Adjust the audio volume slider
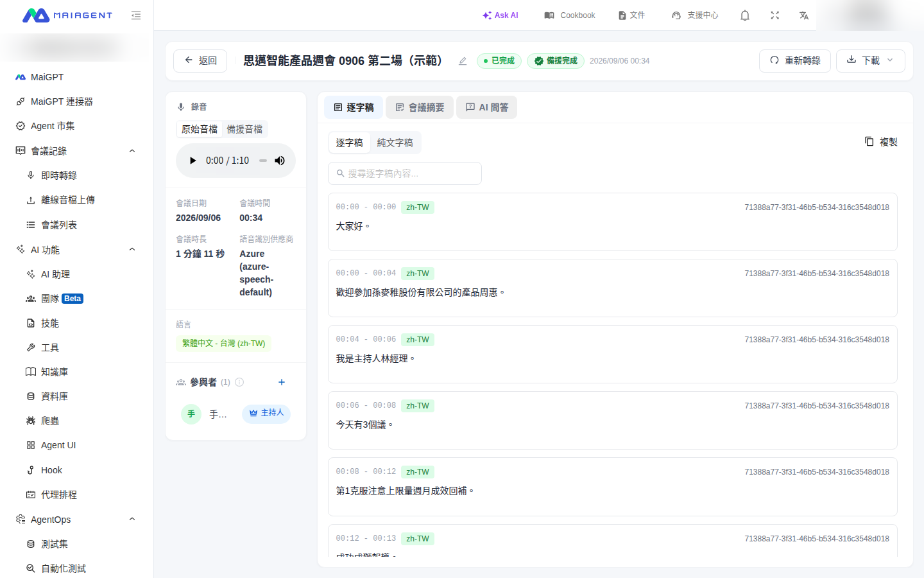The image size is (924, 578). pyautogui.click(x=263, y=161)
